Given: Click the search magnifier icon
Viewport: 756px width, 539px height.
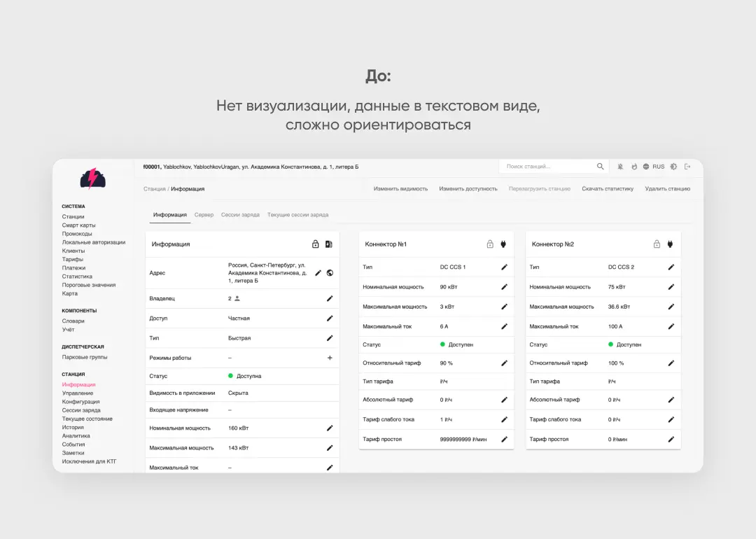Looking at the screenshot, I should pyautogui.click(x=601, y=167).
